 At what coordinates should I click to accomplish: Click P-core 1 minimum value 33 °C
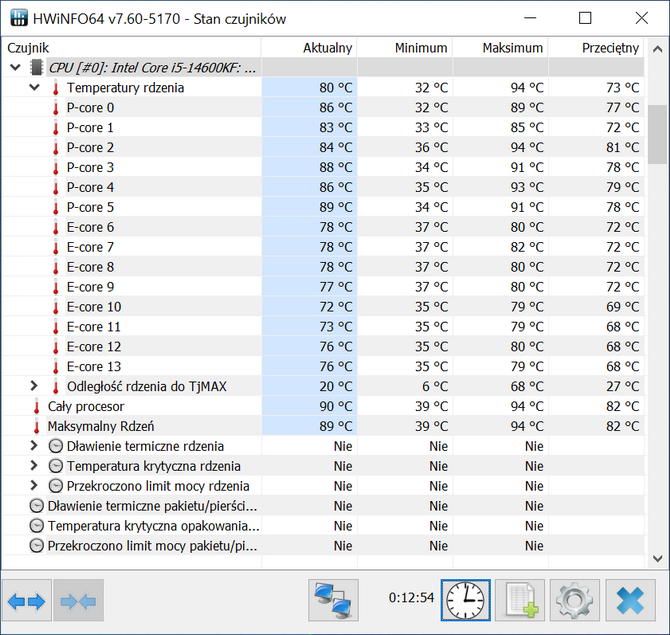pos(432,127)
